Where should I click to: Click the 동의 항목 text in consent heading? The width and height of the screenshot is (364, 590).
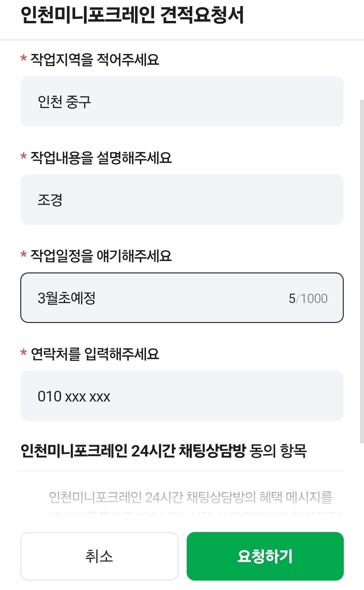[x=278, y=451]
